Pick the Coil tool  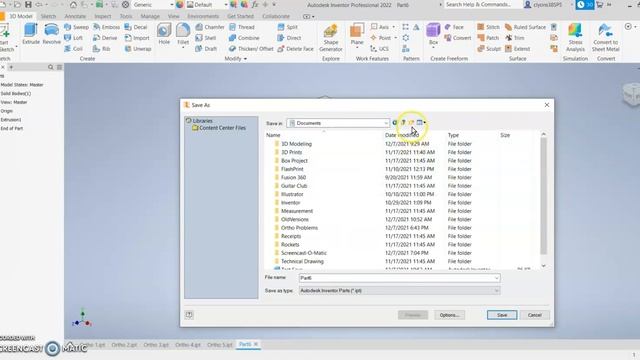[x=73, y=49]
